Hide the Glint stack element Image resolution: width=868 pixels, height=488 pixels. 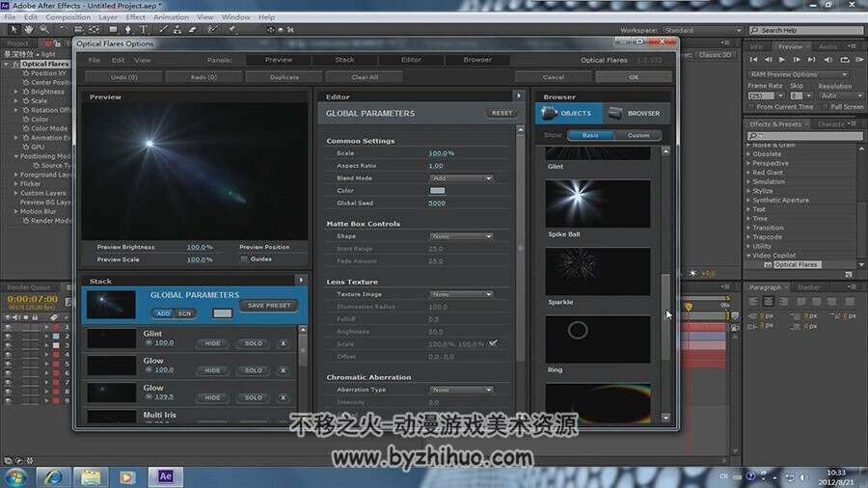click(212, 343)
